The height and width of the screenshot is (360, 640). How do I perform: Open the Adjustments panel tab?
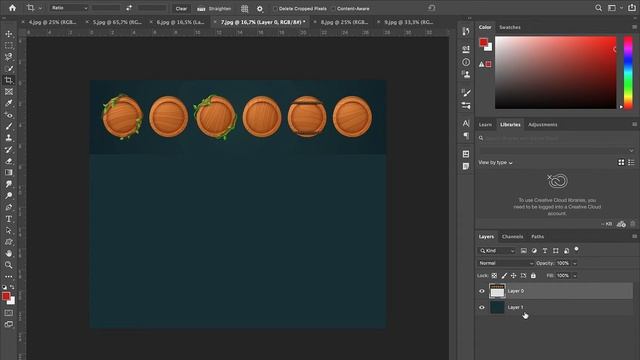542,124
